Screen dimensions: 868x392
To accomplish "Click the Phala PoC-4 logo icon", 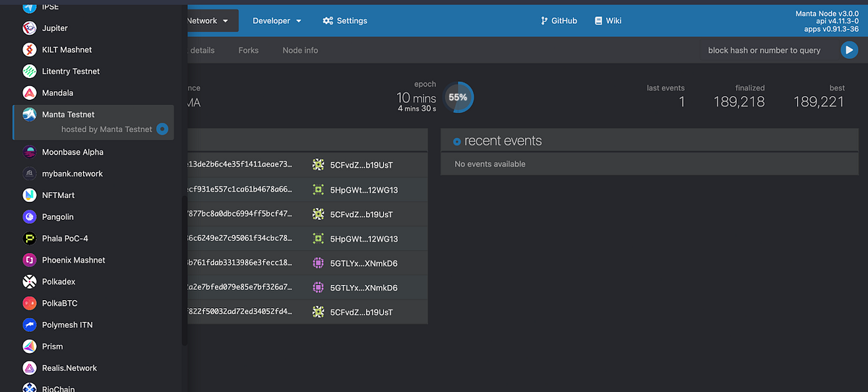I will pyautogui.click(x=30, y=239).
